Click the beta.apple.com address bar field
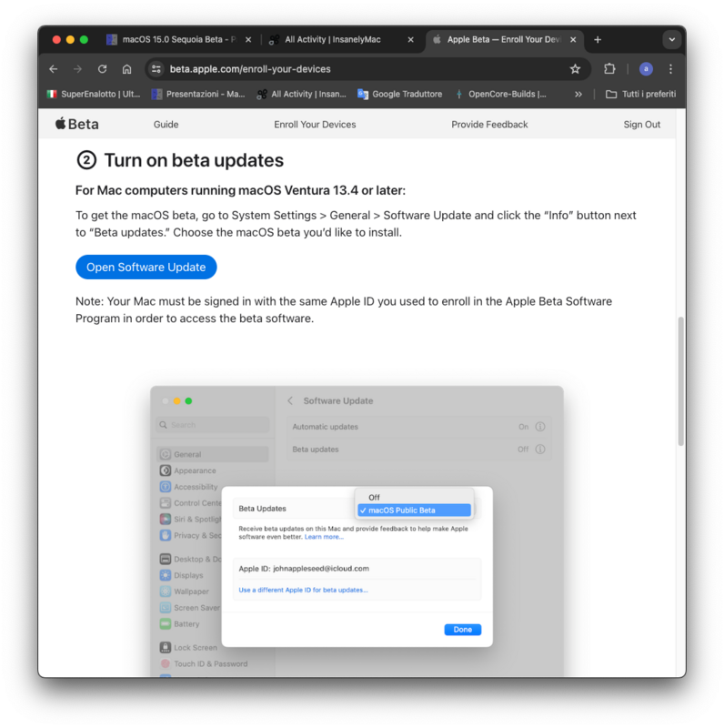The width and height of the screenshot is (724, 728). 362,69
